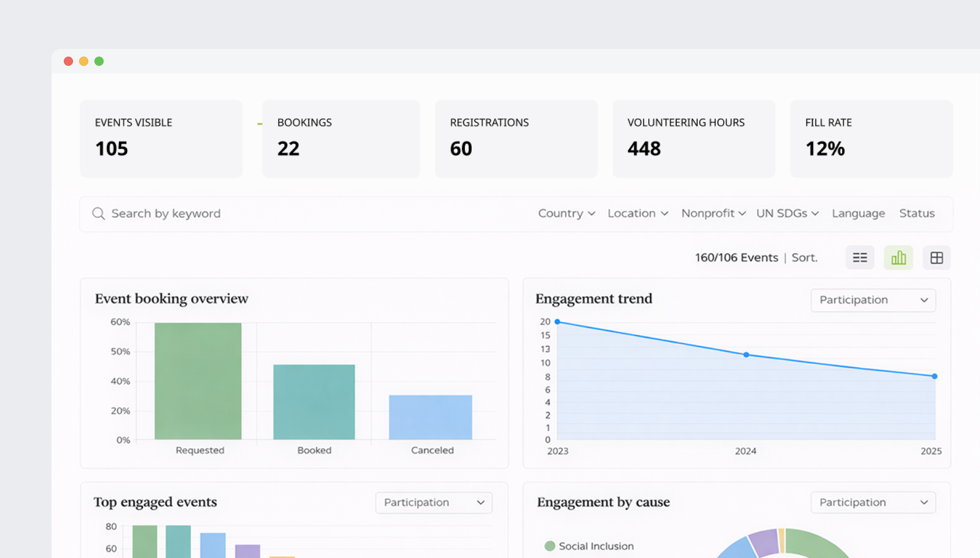The height and width of the screenshot is (558, 980).
Task: Click the Requested bar in booking chart
Action: point(198,381)
